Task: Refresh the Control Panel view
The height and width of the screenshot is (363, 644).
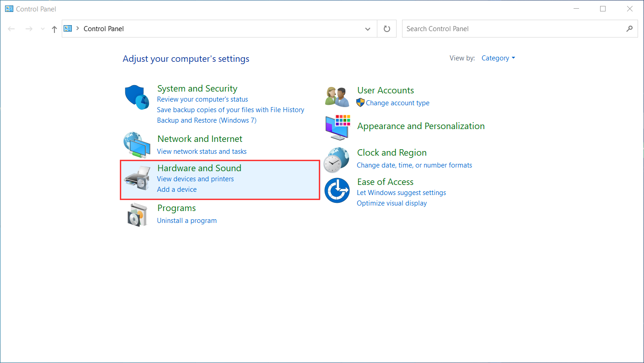Action: pos(387,29)
